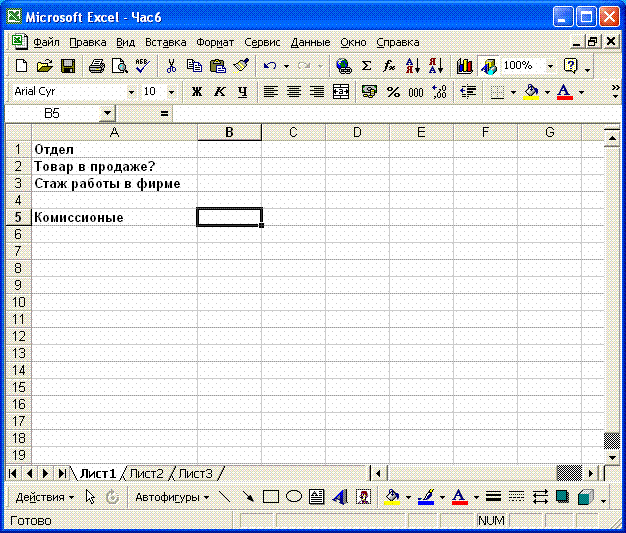Screen dimensions: 626x533
Task: Open the Вставка menu
Action: click(x=165, y=42)
